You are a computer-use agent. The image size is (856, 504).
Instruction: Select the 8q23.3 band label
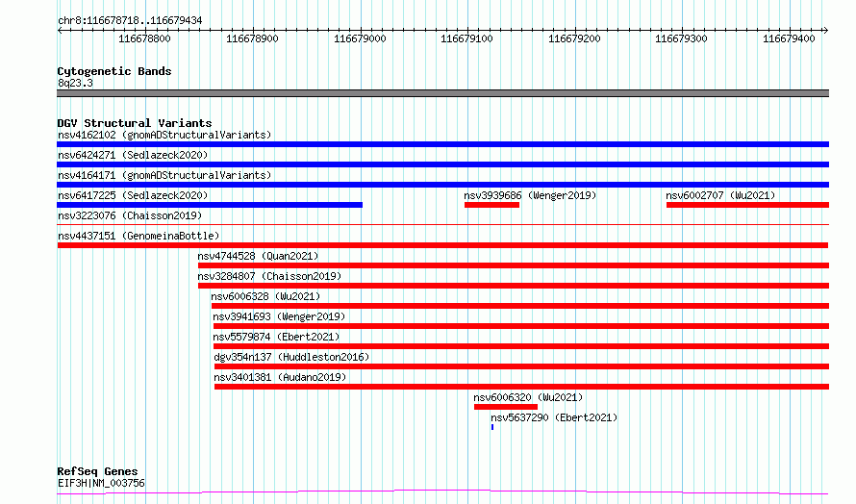(75, 83)
